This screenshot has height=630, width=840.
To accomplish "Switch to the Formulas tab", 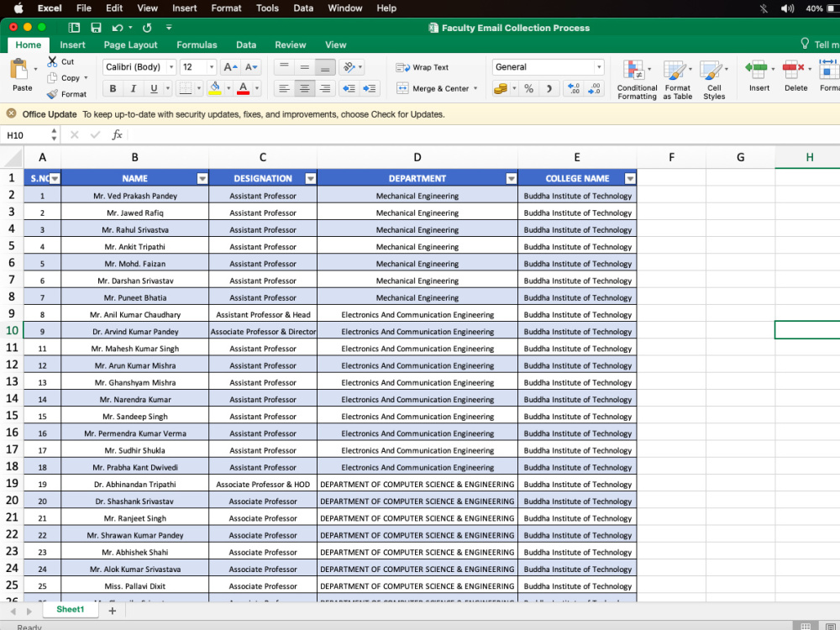I will (x=197, y=45).
